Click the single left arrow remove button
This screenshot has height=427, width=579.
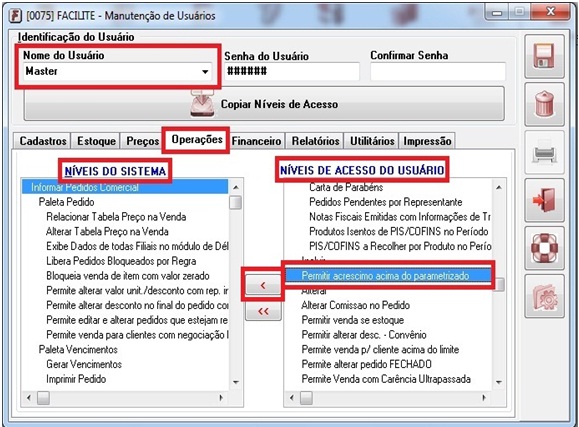[263, 285]
